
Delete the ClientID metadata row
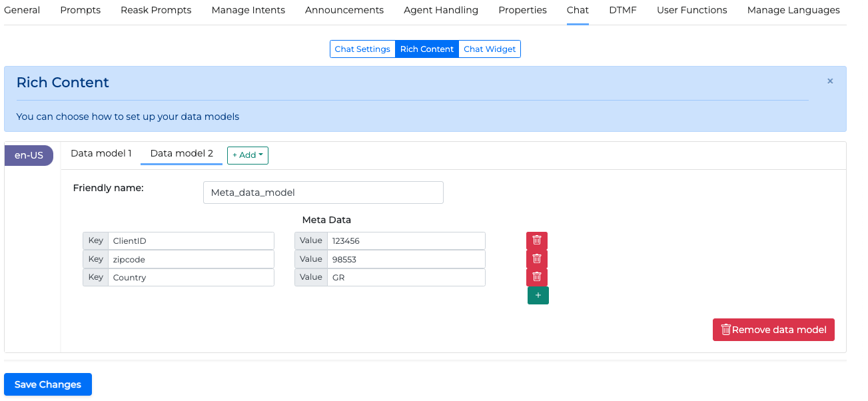pos(536,240)
